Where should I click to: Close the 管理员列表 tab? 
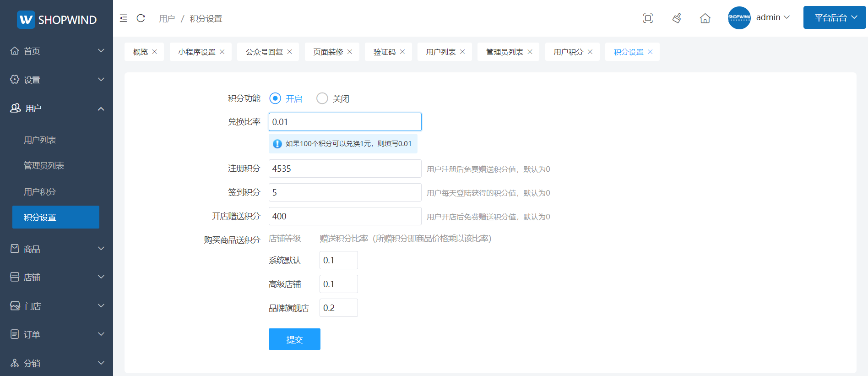tap(530, 52)
